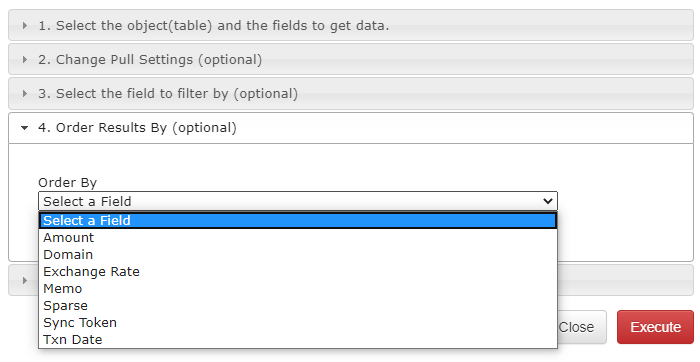Select Txn Date ordering option
This screenshot has height=362, width=700.
298,340
